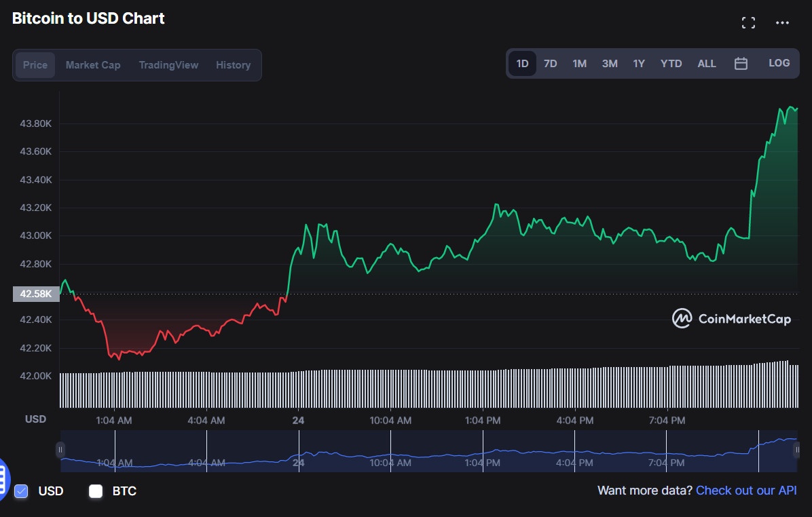
Task: Choose the 7D time range
Action: tap(550, 64)
